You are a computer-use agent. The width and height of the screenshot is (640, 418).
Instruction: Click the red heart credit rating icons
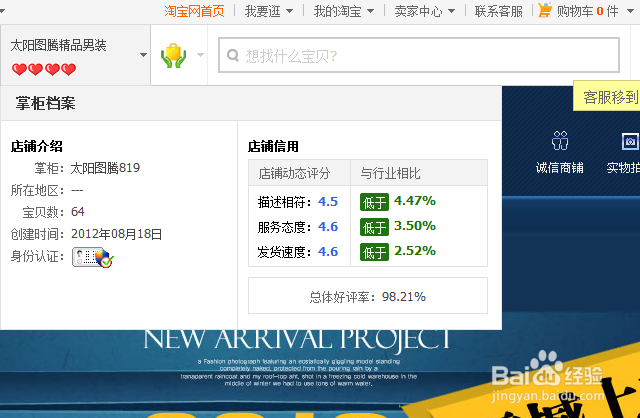pyautogui.click(x=44, y=69)
